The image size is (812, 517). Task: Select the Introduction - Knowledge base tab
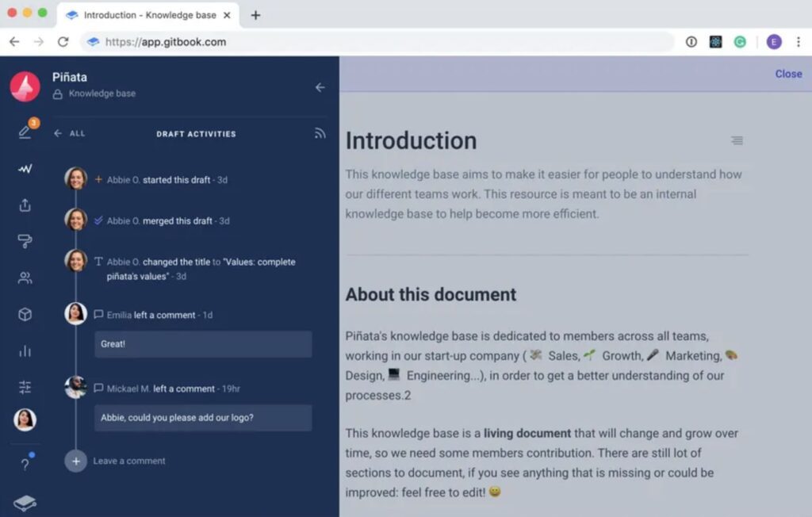[x=148, y=15]
